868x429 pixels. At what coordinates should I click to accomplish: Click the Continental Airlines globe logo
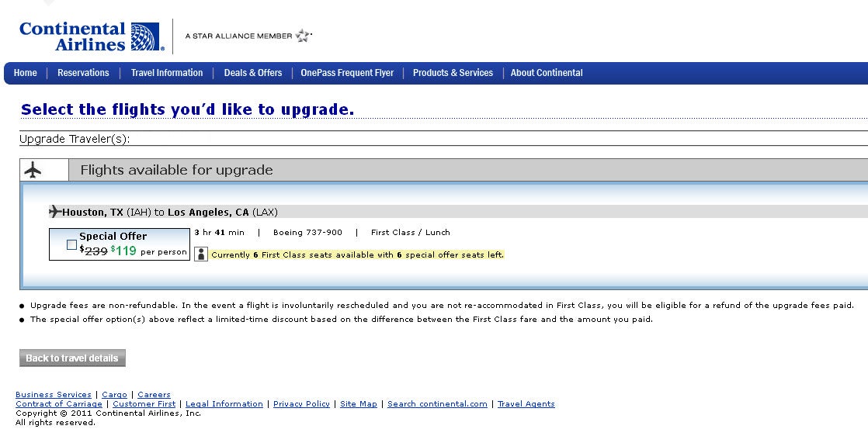point(146,36)
